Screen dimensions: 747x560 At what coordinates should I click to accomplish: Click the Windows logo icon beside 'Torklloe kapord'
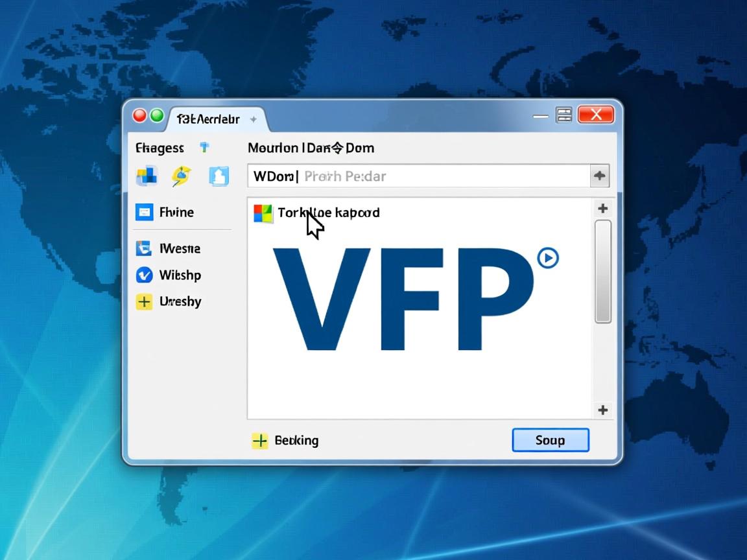(x=263, y=213)
